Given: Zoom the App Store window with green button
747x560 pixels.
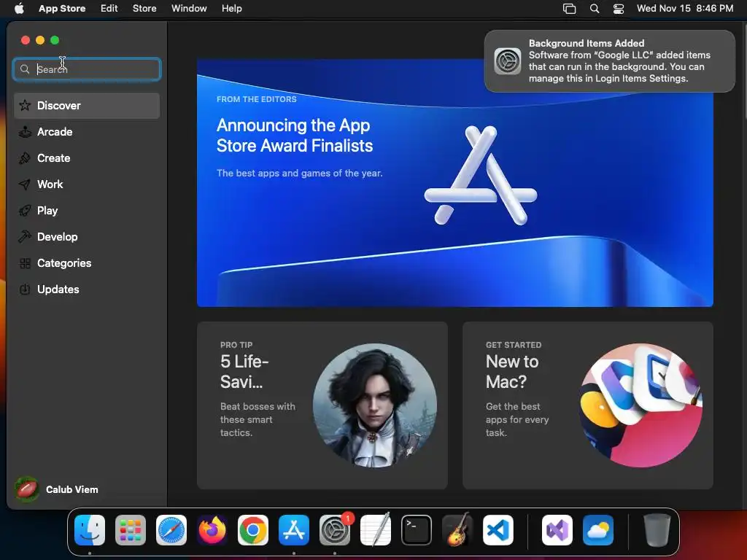Looking at the screenshot, I should click(55, 40).
